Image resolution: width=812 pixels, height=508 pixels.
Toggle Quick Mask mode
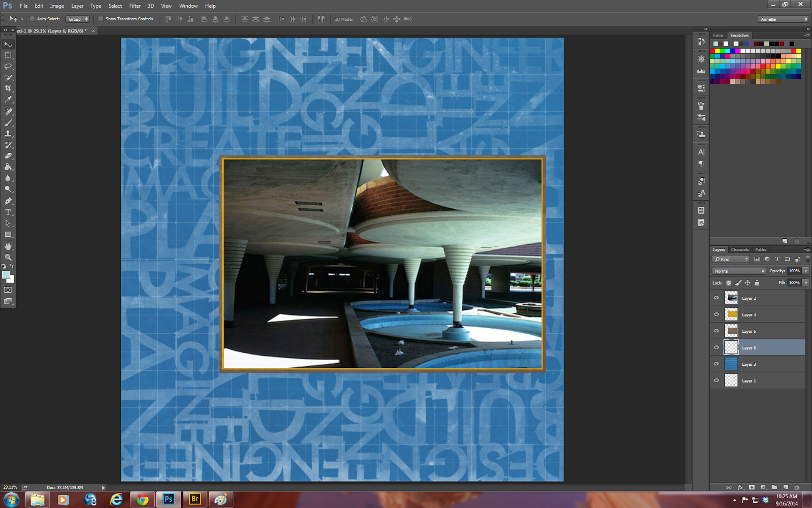[x=8, y=290]
